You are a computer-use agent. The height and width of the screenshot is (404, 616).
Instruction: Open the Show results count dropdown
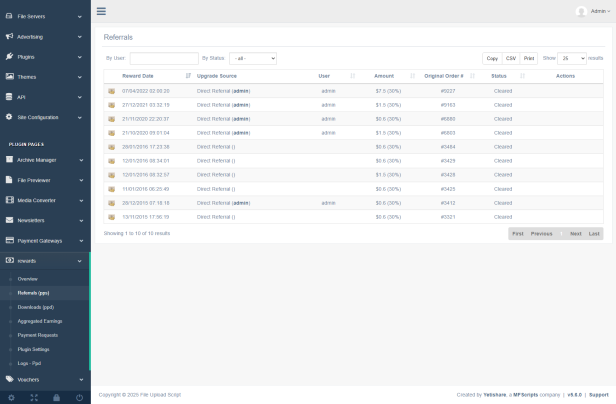(x=571, y=58)
